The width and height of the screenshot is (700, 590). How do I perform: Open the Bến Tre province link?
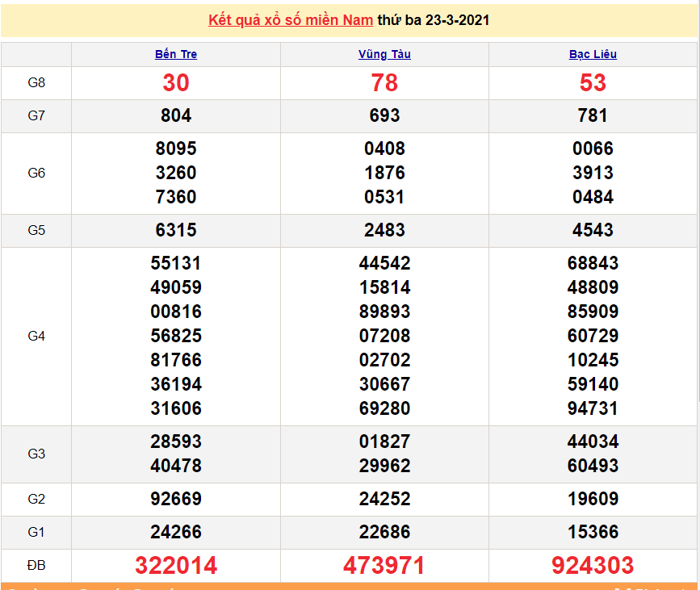coord(176,55)
